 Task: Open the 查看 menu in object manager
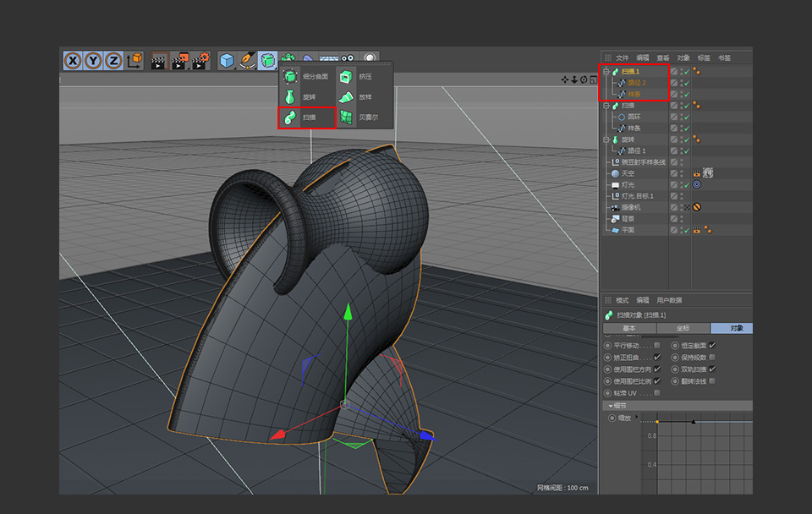(663, 58)
